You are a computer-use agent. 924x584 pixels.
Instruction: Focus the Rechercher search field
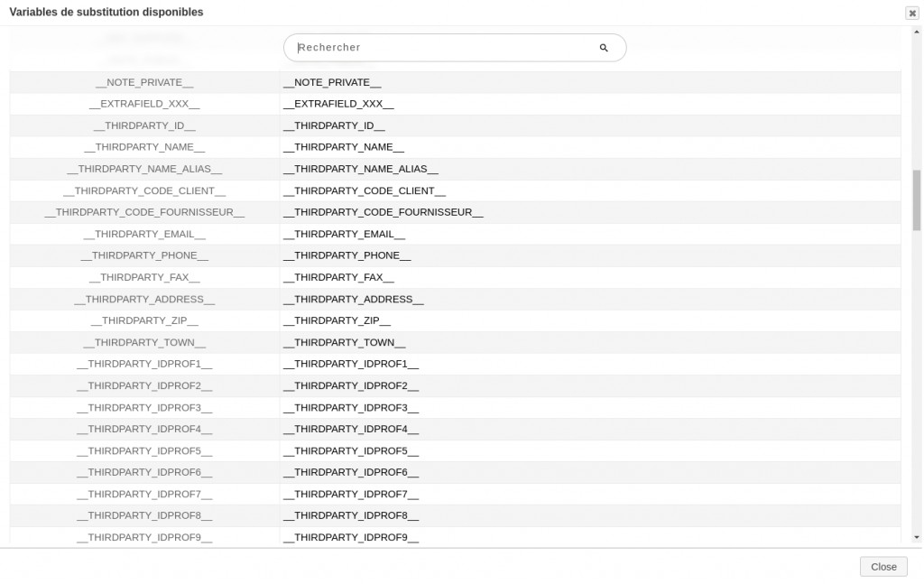(442, 48)
